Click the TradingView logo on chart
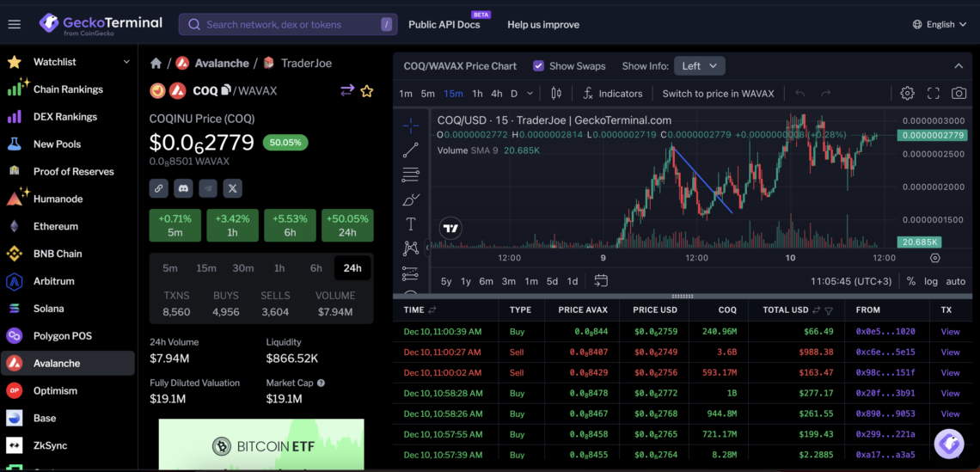 [450, 228]
